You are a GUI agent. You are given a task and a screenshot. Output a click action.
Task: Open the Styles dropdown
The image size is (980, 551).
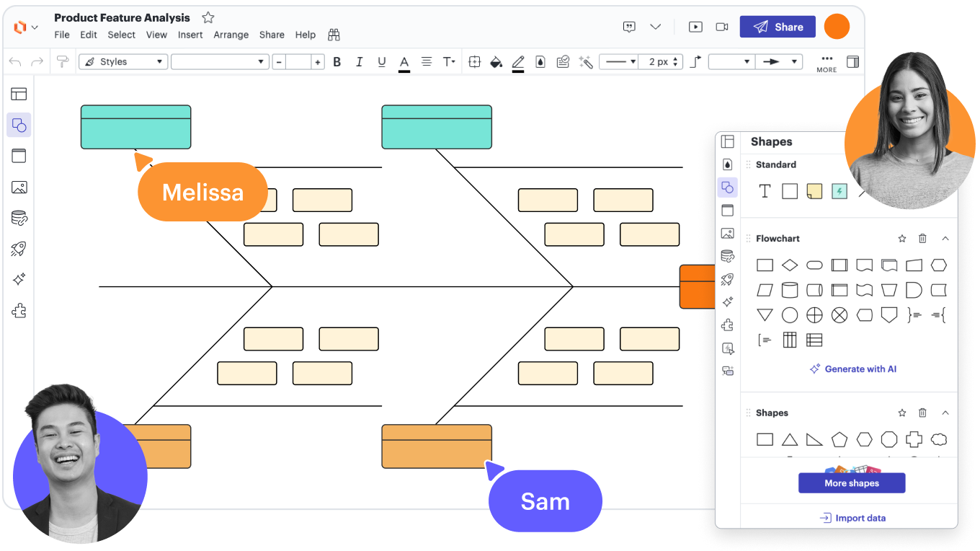click(x=123, y=62)
